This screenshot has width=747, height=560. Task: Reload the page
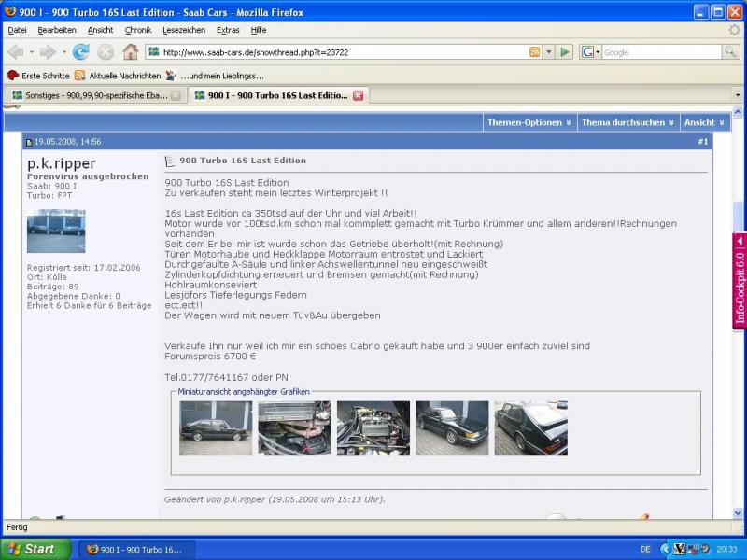[x=81, y=52]
